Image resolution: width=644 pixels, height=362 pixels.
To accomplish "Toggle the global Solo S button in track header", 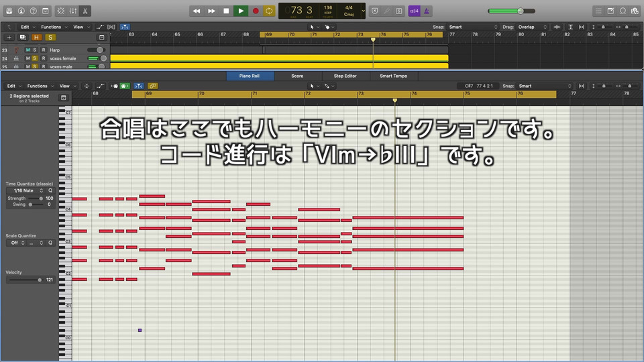I will [50, 38].
